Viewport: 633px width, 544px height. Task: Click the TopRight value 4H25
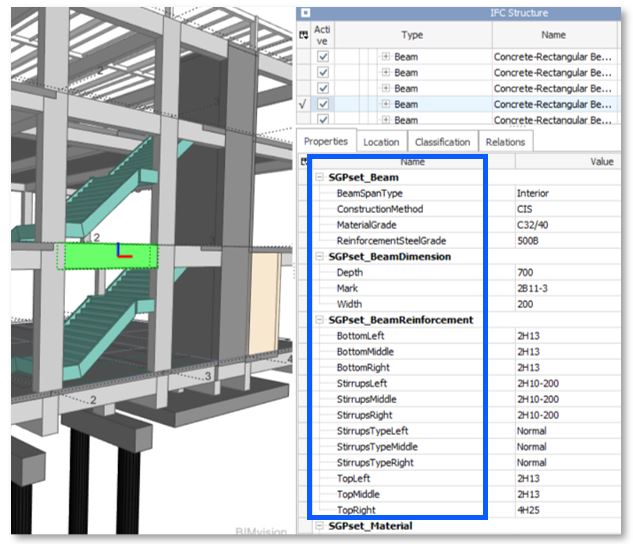point(528,510)
